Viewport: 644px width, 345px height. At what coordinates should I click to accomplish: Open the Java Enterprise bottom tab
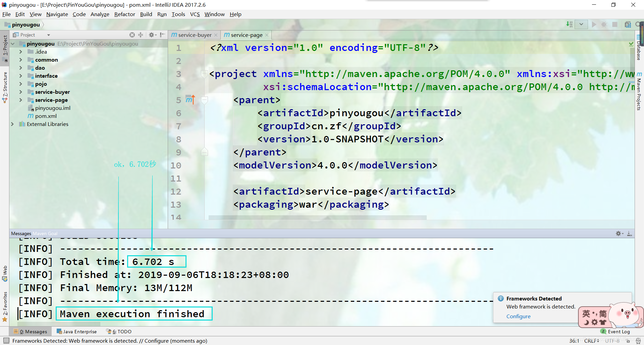click(76, 332)
